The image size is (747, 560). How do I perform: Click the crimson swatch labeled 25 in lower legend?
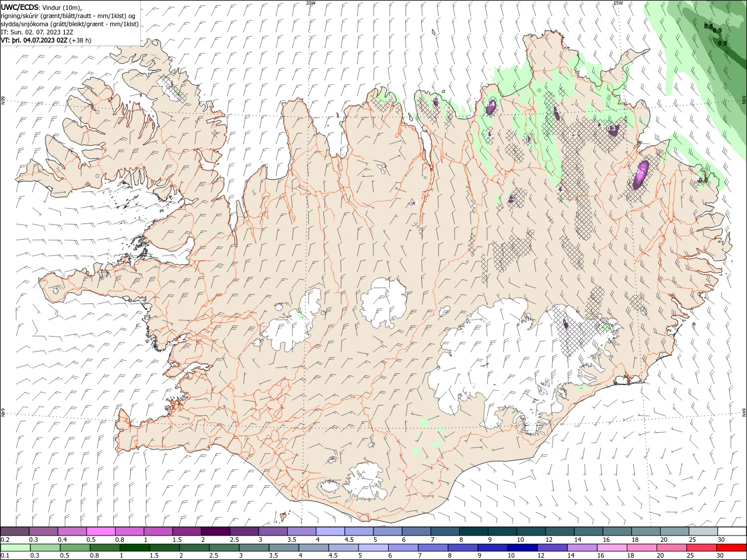pyautogui.click(x=700, y=548)
